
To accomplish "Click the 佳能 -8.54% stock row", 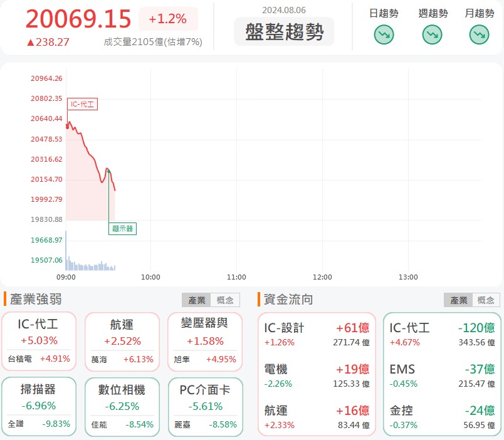I will 122,424.
